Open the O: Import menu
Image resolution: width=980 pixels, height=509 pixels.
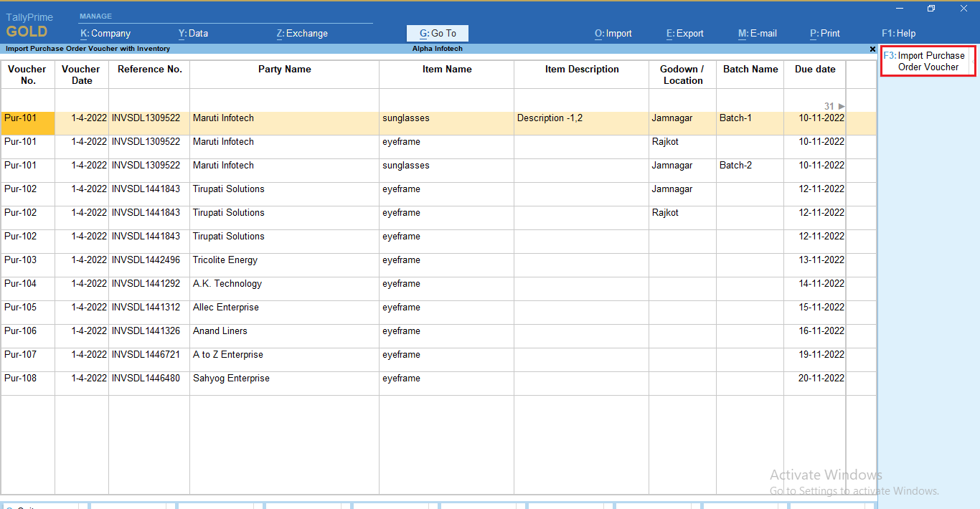pos(613,33)
